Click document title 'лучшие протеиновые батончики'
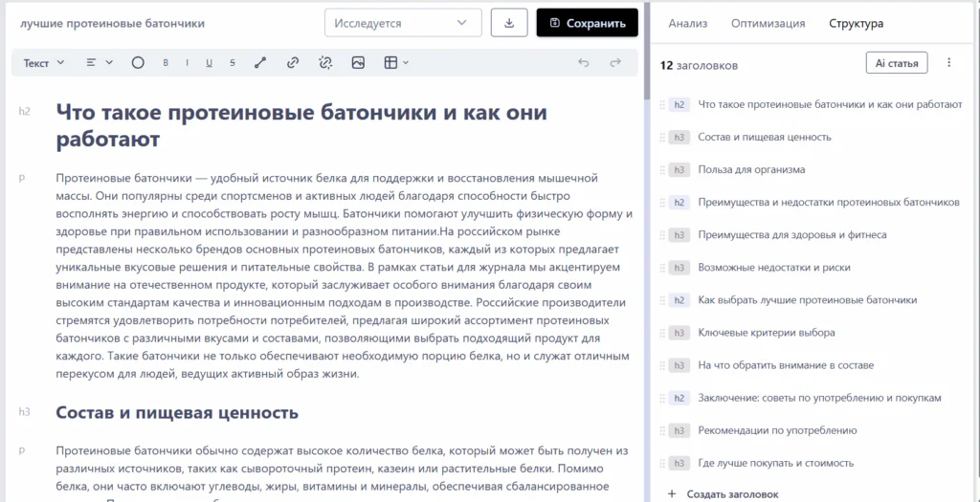 point(113,24)
